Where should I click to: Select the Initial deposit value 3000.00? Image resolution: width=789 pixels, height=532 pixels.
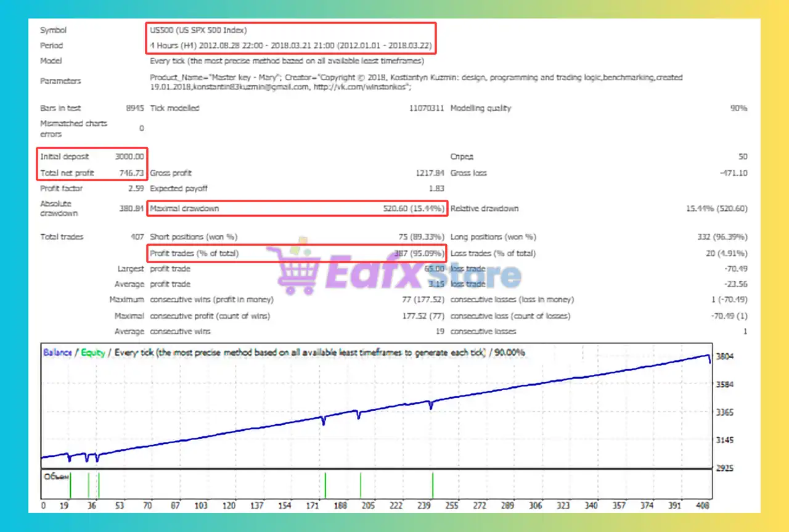click(129, 156)
